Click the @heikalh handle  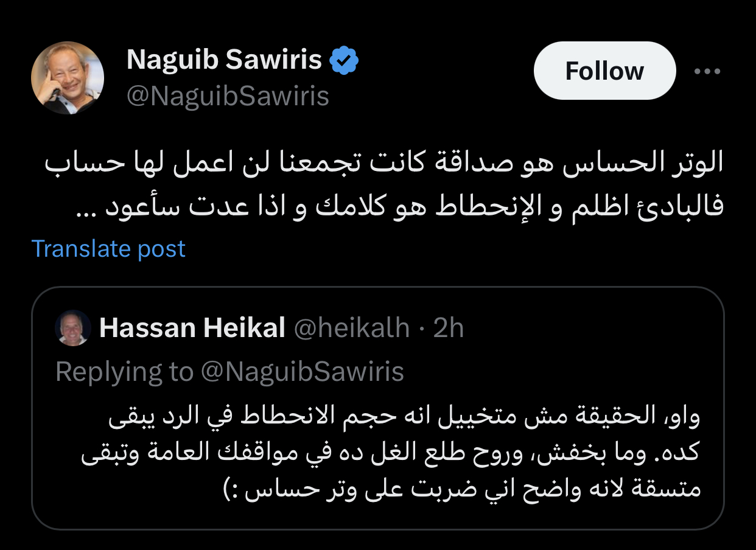pos(351,329)
